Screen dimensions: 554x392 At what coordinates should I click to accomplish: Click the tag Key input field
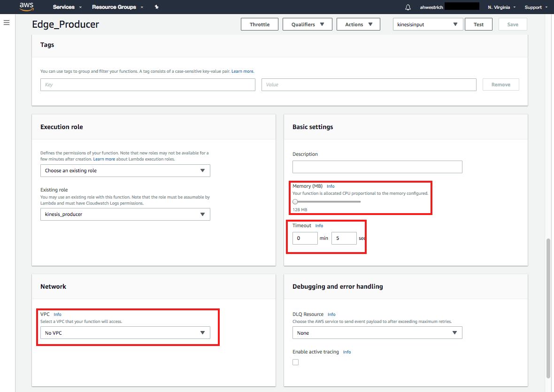(x=148, y=85)
